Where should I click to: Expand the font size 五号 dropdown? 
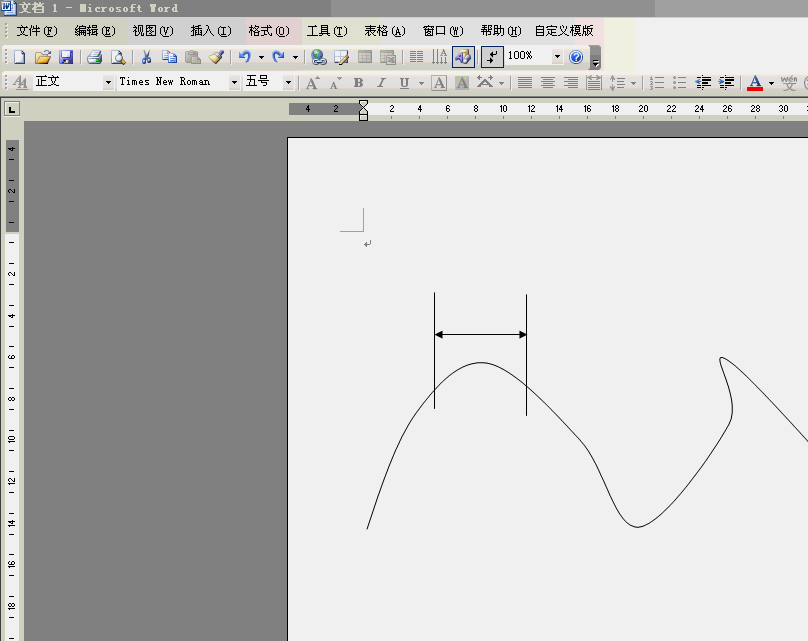point(289,82)
